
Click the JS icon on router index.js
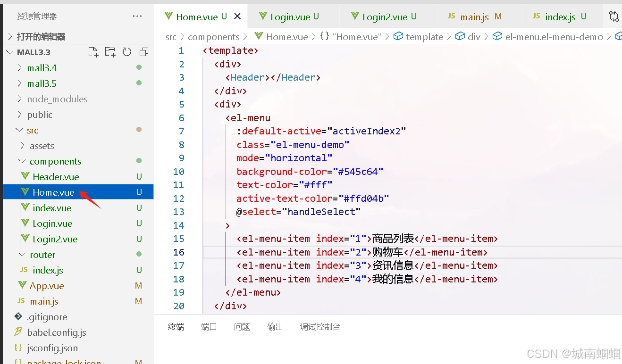pyautogui.click(x=24, y=270)
